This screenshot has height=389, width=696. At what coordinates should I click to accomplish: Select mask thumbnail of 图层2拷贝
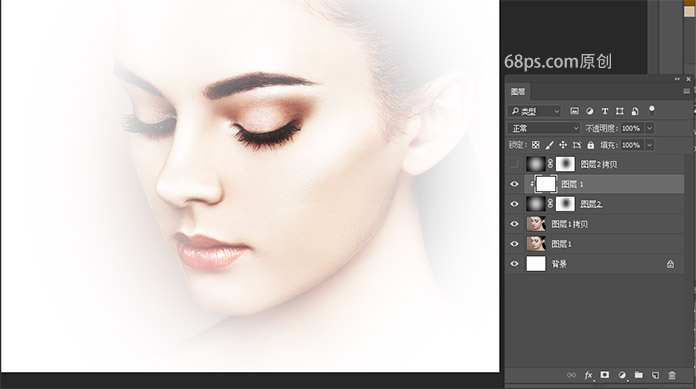[565, 164]
